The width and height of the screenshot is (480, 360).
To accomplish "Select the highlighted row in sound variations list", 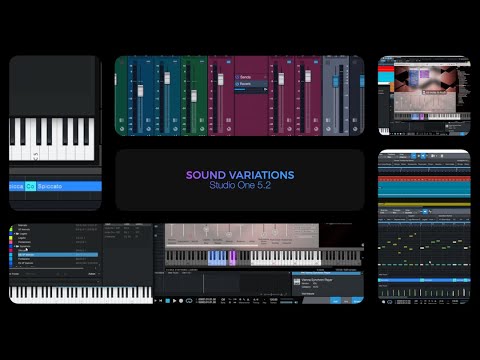I will [x=58, y=255].
